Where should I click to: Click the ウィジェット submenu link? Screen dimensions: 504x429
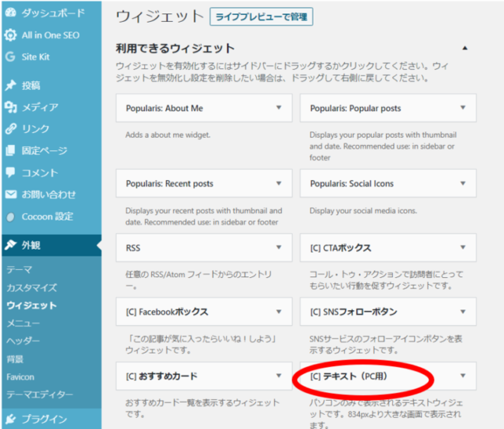(x=31, y=305)
